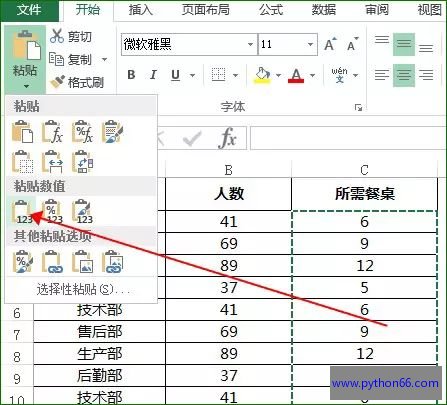Image resolution: width=447 pixels, height=405 pixels.
Task: Select paste link icon
Action: (52, 262)
